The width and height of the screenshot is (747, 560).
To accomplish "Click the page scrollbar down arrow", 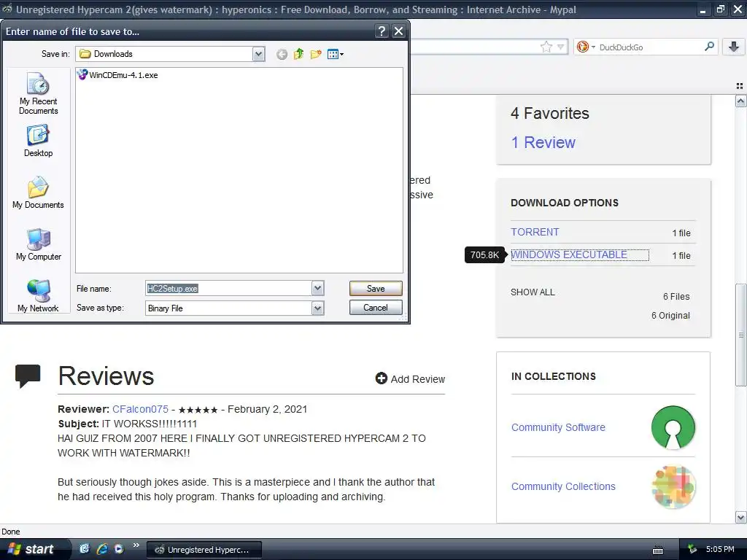I will 740,517.
